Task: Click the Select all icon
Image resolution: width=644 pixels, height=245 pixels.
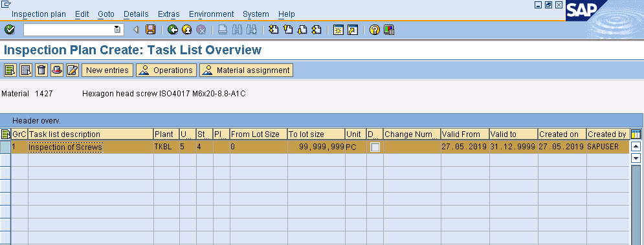Action: [x=10, y=70]
